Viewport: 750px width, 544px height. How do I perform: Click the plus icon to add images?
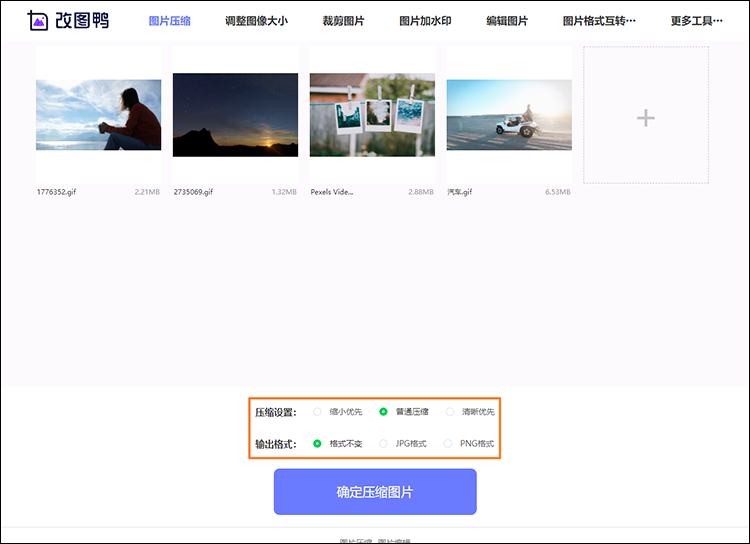(x=646, y=118)
